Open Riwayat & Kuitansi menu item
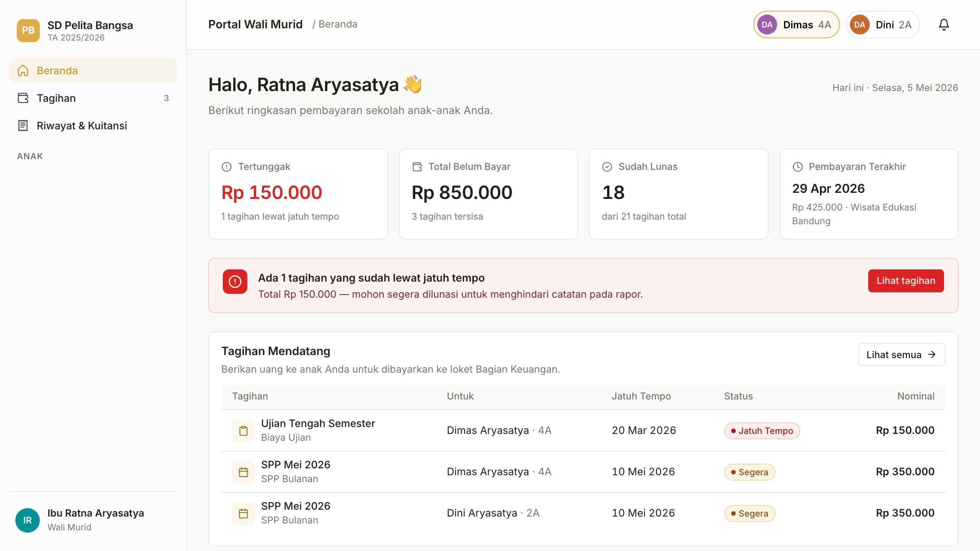The height and width of the screenshot is (551, 980). click(x=93, y=126)
